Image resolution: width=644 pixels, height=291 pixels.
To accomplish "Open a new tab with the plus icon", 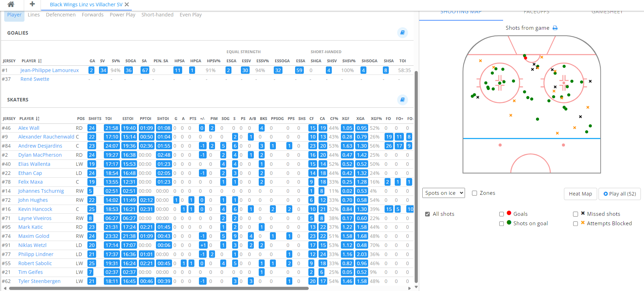I will [x=32, y=4].
